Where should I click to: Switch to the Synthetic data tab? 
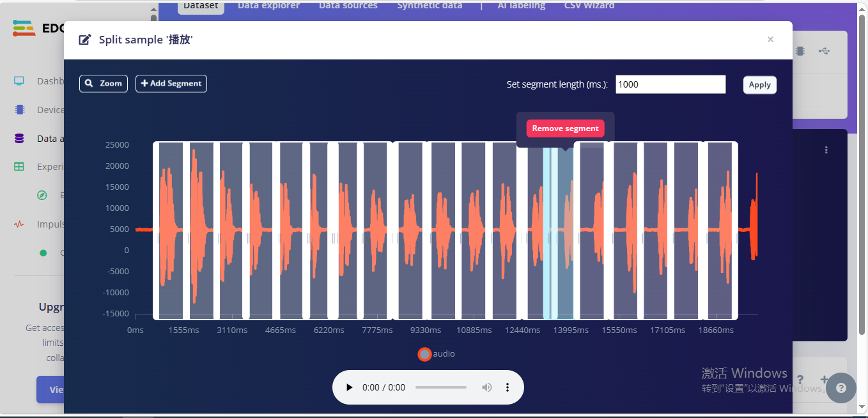click(430, 6)
